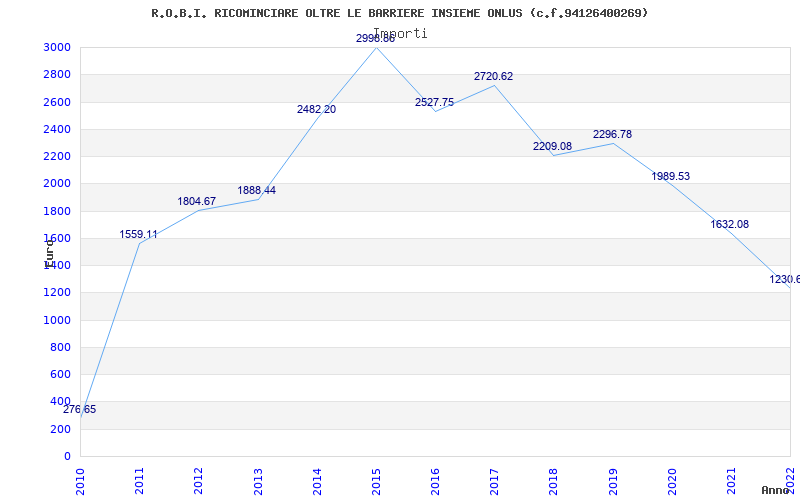Viewport: 800px width, 500px height.
Task: Click the 2296.78 value label
Action: 612,134
